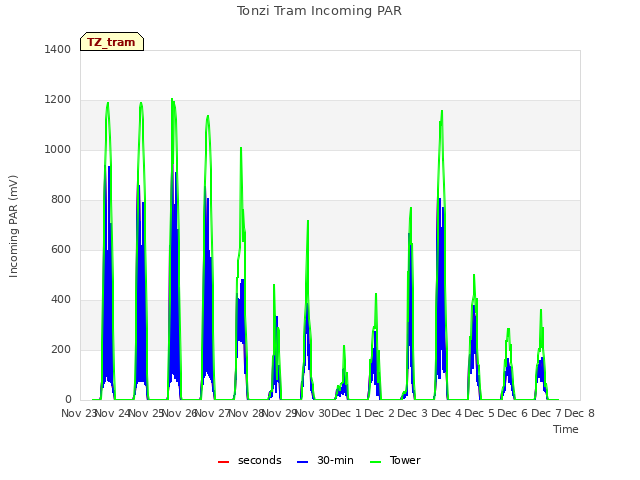Click the green Tower legend swatch
640x480 pixels.
(376, 462)
